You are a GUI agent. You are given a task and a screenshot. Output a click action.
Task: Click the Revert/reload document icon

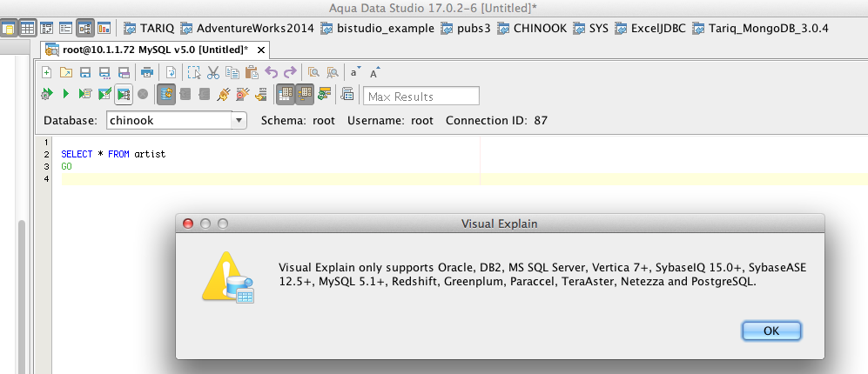pos(171,72)
